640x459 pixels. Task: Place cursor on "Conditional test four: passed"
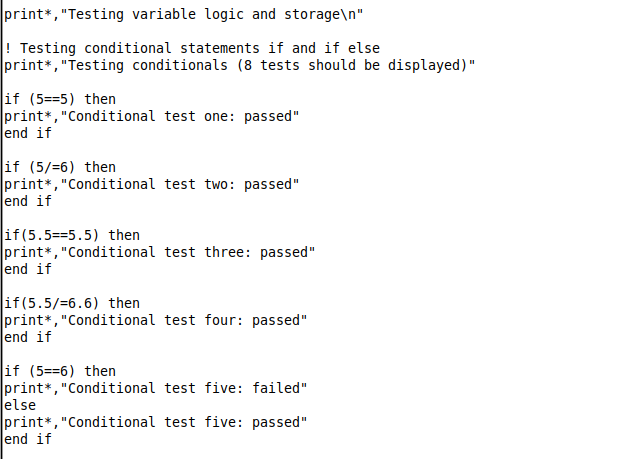point(156,320)
